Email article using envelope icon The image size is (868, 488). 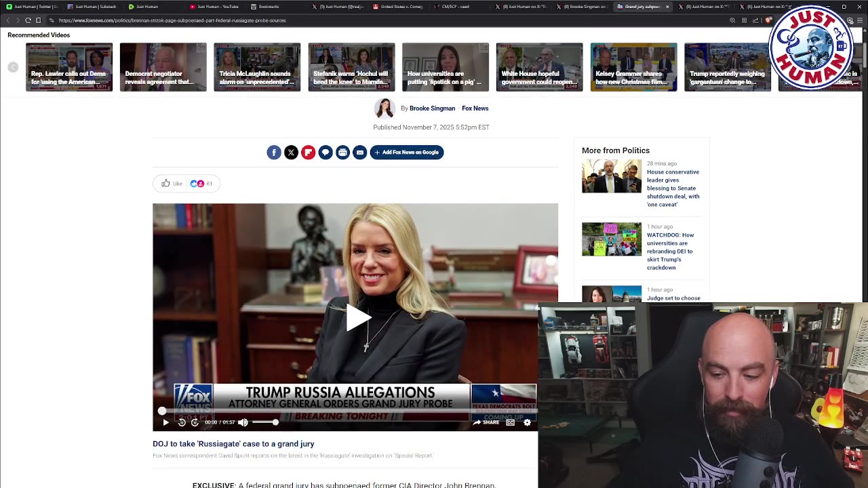pyautogui.click(x=360, y=152)
